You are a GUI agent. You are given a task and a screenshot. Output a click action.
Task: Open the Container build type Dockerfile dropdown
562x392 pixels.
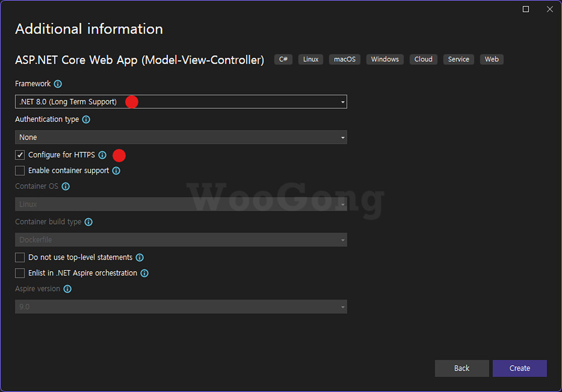(x=181, y=239)
